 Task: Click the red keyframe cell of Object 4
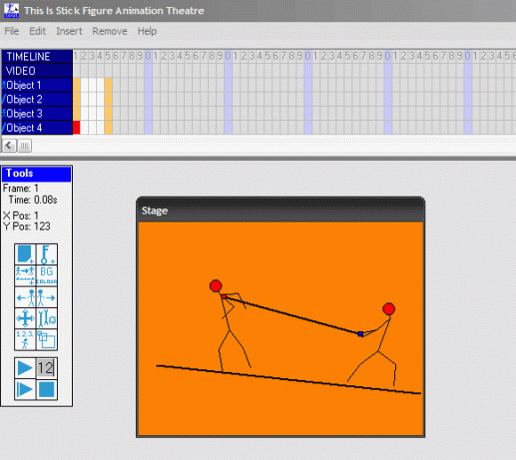77,128
